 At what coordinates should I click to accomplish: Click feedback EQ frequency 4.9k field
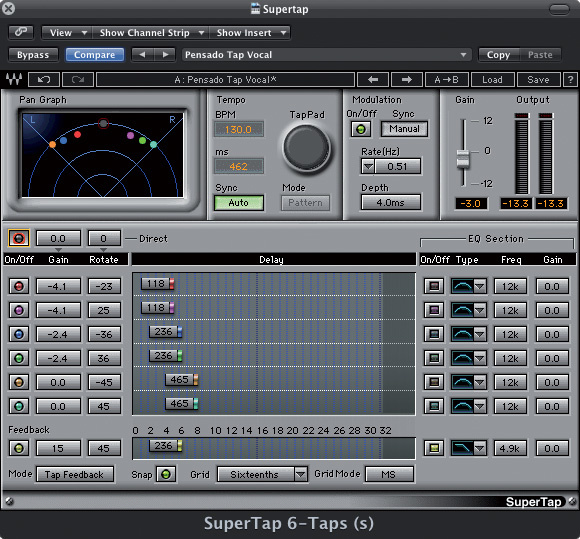click(x=510, y=448)
